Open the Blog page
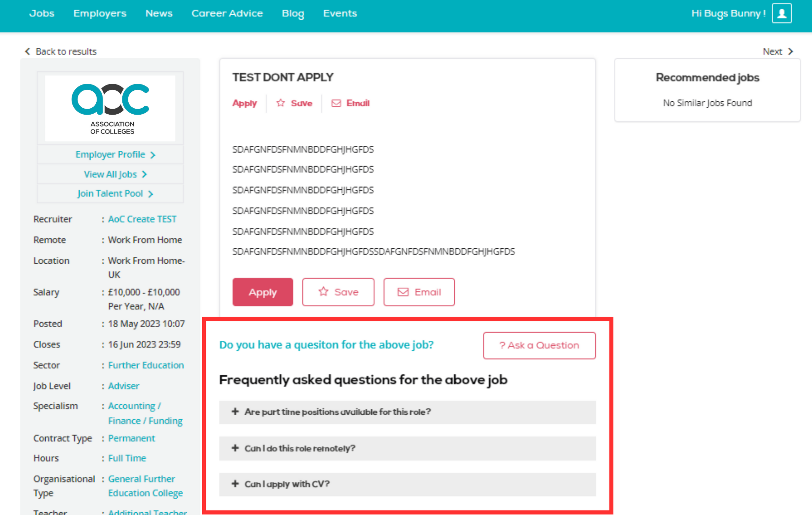Viewport: 812px width, 515px height. point(293,14)
